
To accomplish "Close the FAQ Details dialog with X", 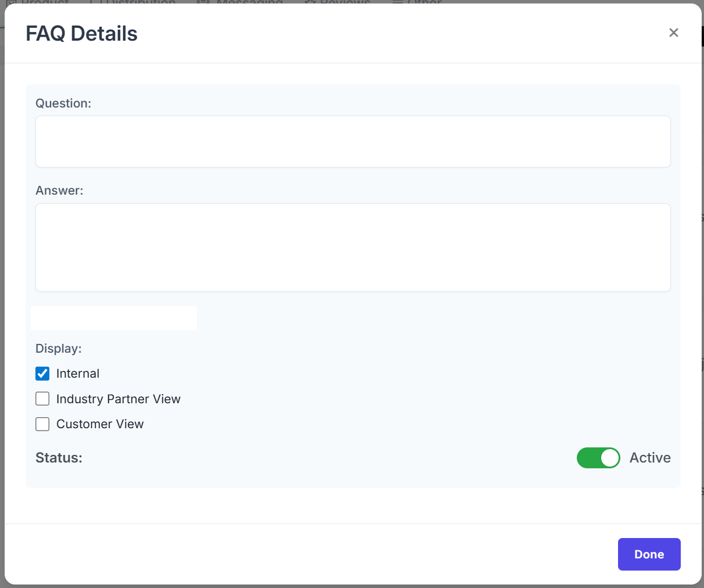I will coord(673,33).
